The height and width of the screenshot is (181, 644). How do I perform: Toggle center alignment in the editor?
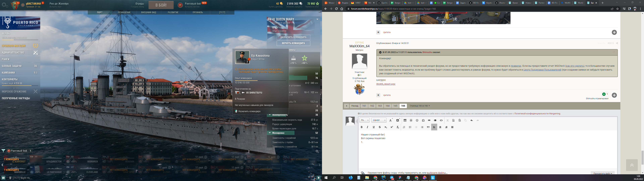(440, 127)
